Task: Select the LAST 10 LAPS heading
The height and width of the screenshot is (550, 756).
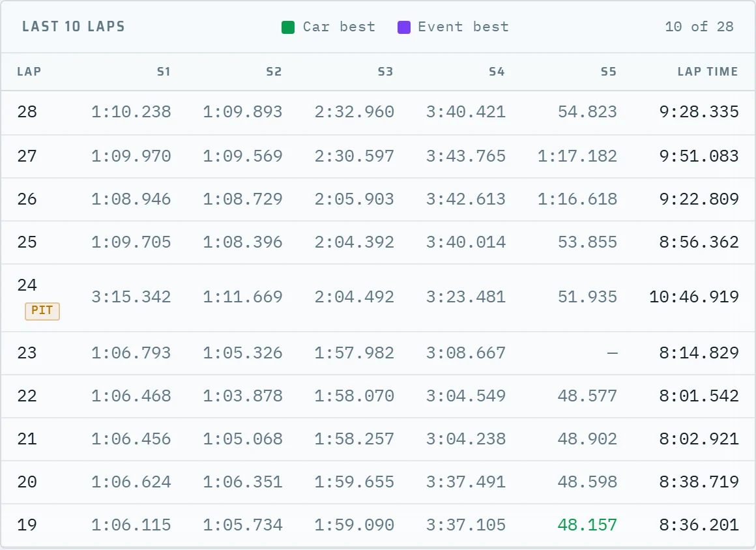Action: (73, 27)
